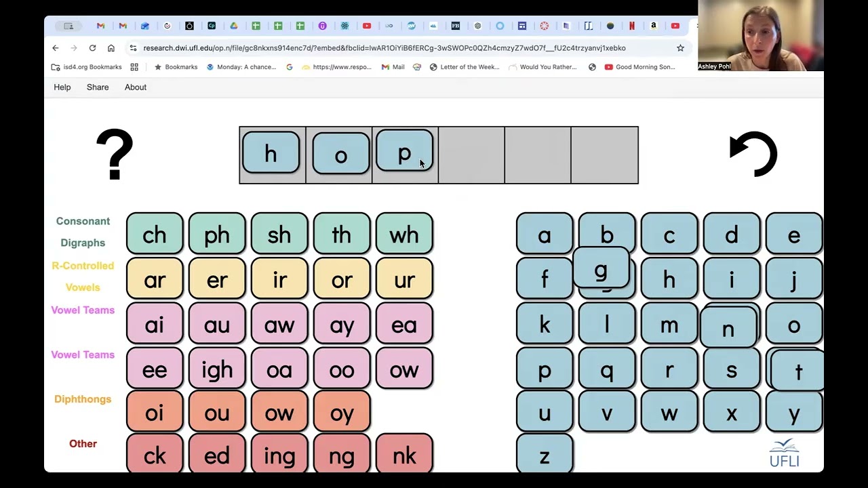This screenshot has width=868, height=488.
Task: Select the 'oo' vowel team tile
Action: click(x=342, y=369)
